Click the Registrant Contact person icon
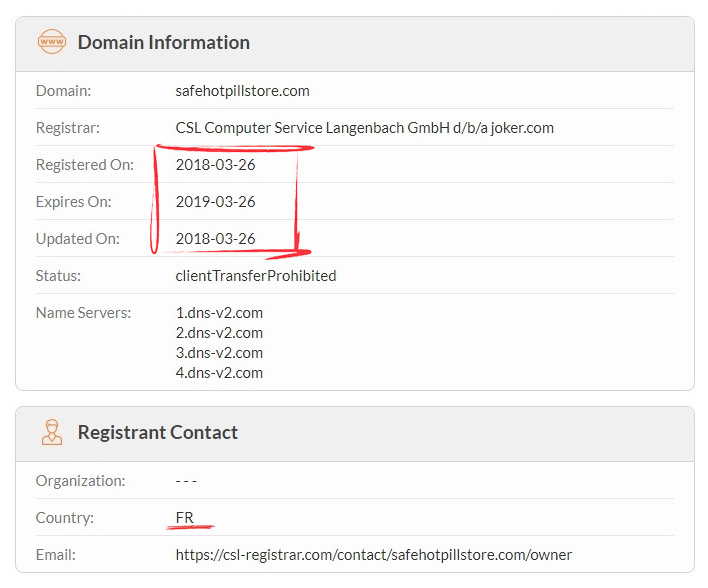The width and height of the screenshot is (708, 588). [x=50, y=432]
